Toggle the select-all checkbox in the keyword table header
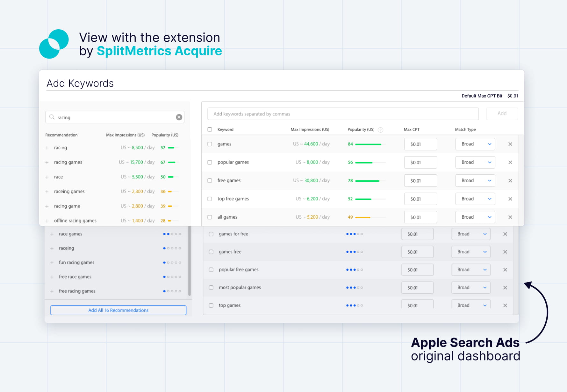The image size is (567, 392). pyautogui.click(x=210, y=129)
